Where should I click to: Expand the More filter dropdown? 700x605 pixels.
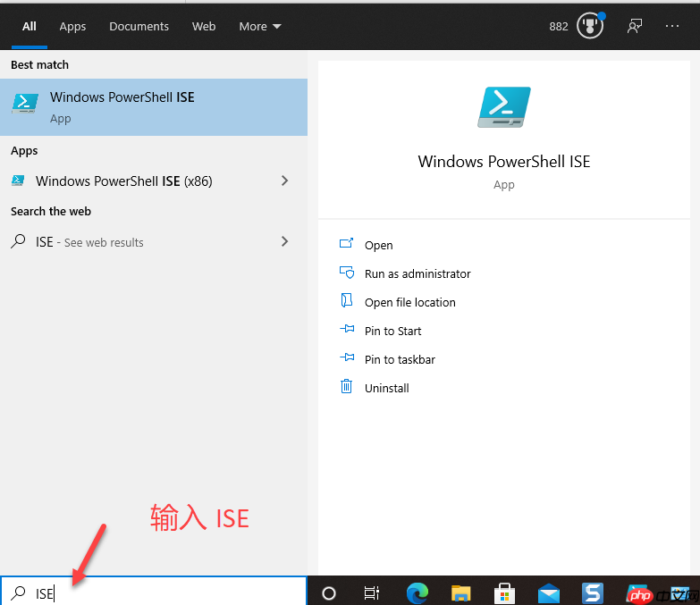coord(260,26)
